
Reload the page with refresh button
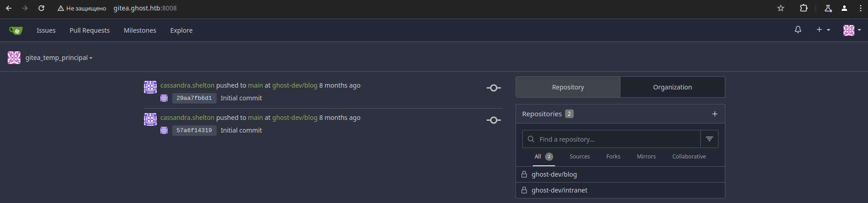[x=41, y=8]
